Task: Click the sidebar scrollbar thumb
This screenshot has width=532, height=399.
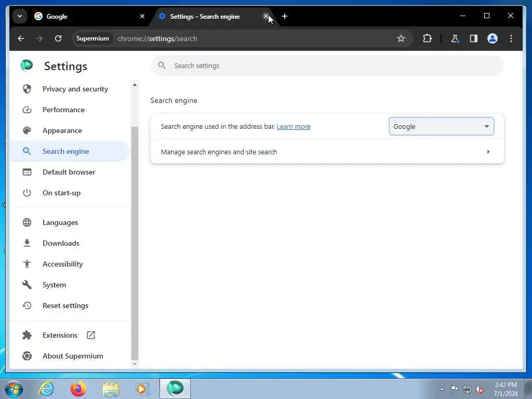Action: 135,243
